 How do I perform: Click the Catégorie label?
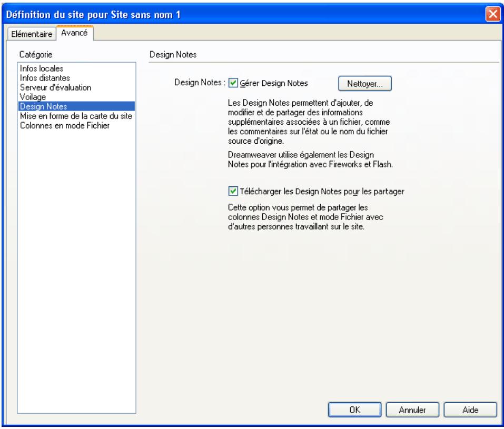click(36, 55)
